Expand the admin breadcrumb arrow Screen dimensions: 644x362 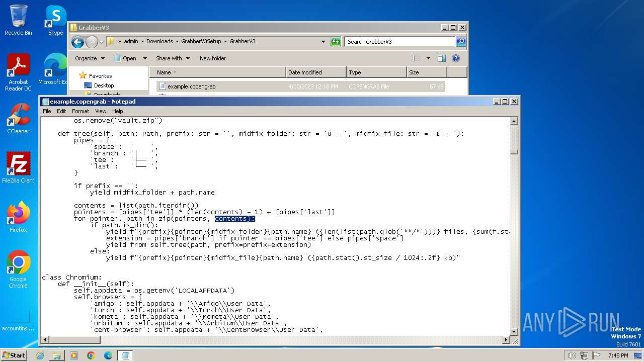coord(142,42)
